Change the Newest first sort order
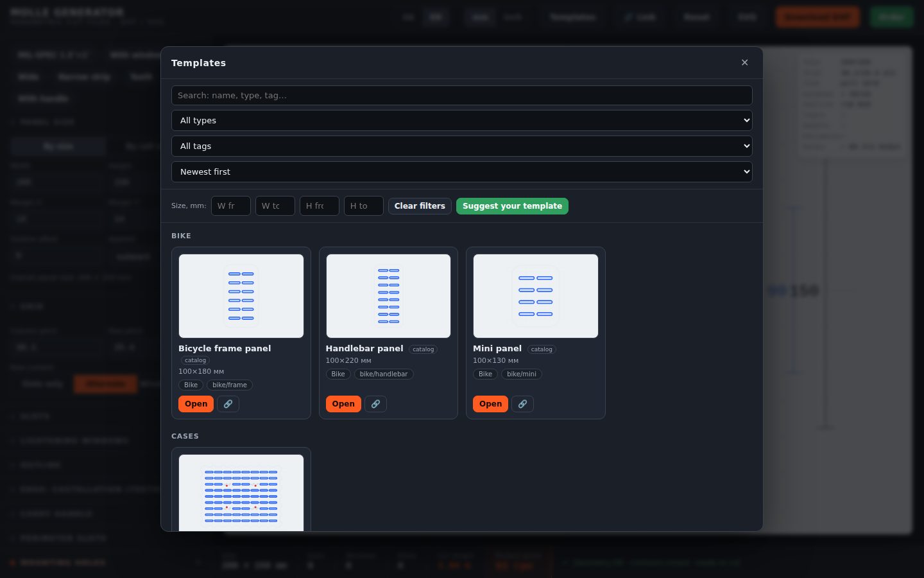Viewport: 924px width, 578px height. click(x=462, y=172)
